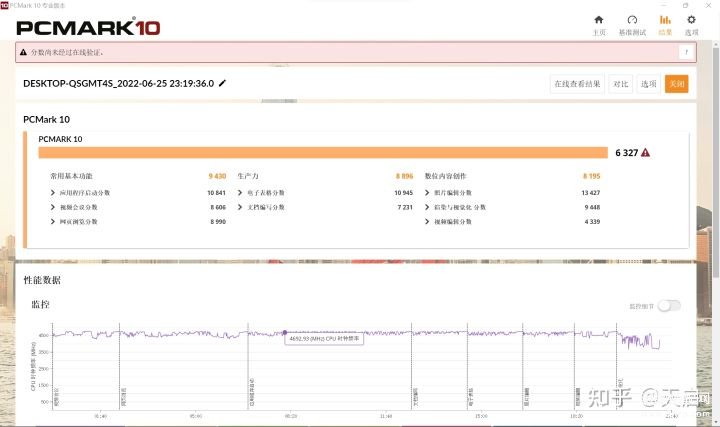Screen dimensions: 720x427
Task: Click the warning icon in the pink validation banner
Action: pos(23,52)
